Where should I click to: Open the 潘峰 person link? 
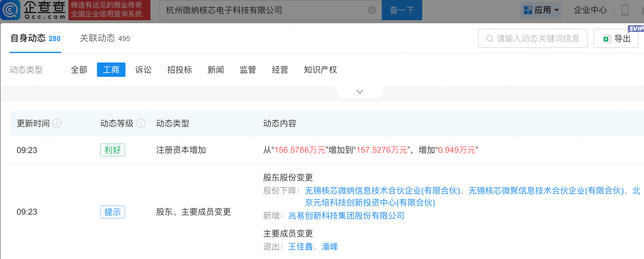[330, 246]
